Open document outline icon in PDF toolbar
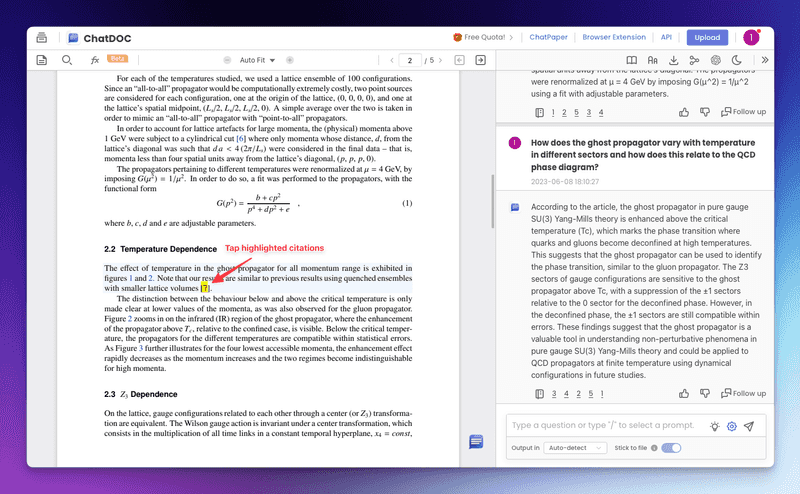This screenshot has width=800, height=494. click(x=42, y=60)
